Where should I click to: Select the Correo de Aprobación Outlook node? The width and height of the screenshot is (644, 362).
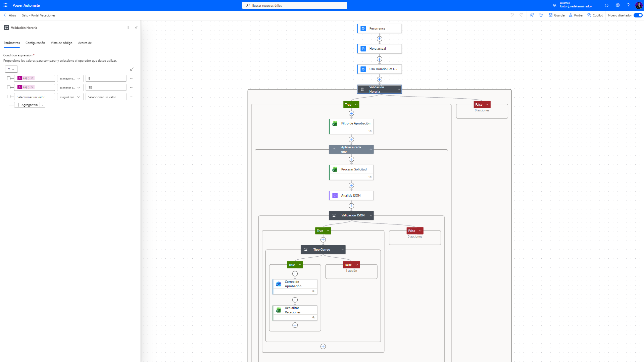pos(295,287)
